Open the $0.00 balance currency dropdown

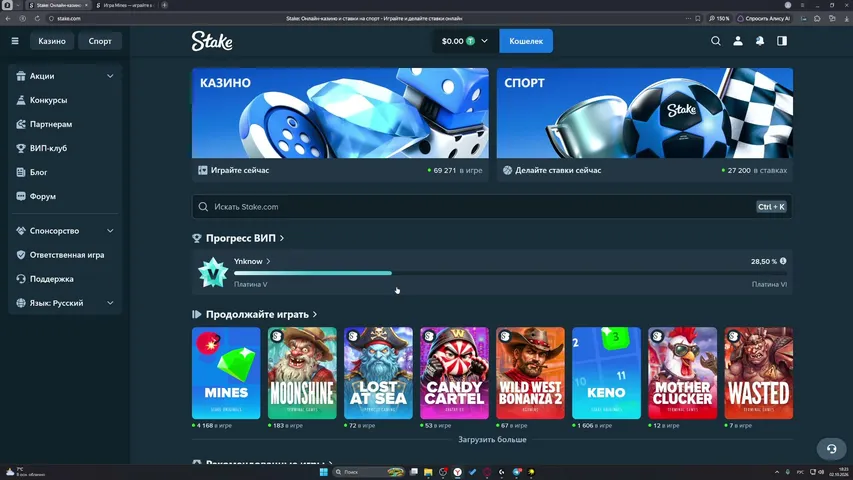click(465, 41)
